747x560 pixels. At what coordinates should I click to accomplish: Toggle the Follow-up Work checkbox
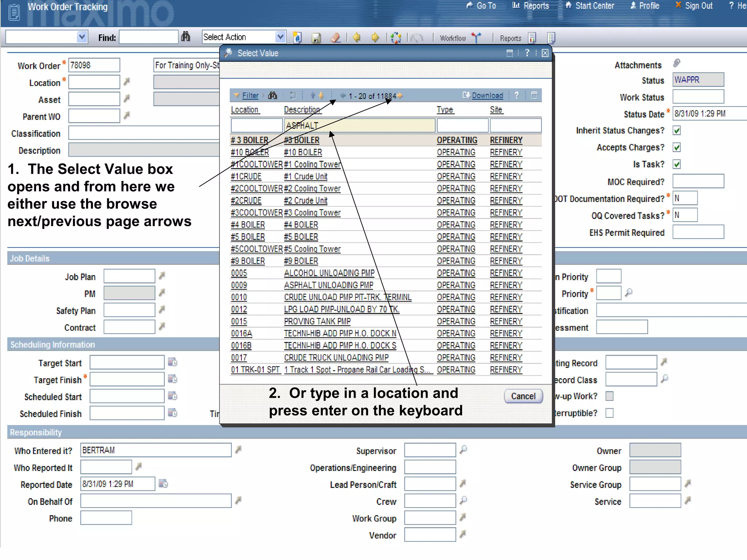point(609,396)
